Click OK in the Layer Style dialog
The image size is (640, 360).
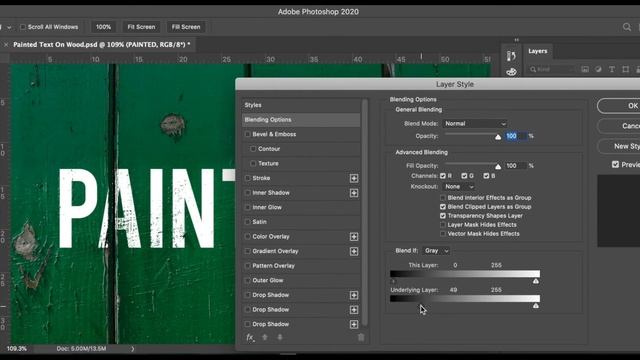pyautogui.click(x=618, y=106)
